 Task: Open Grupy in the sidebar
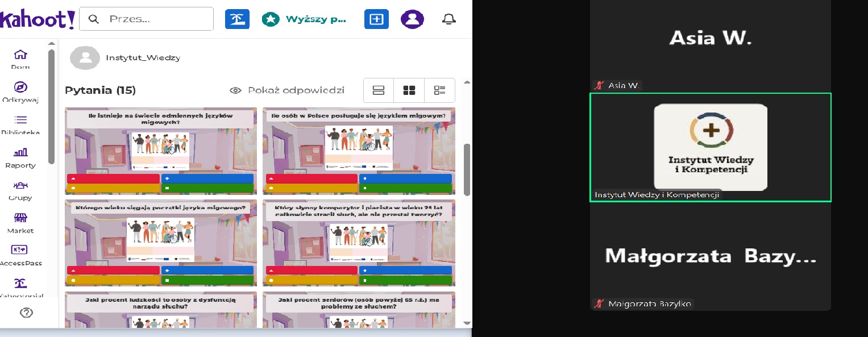click(x=20, y=190)
